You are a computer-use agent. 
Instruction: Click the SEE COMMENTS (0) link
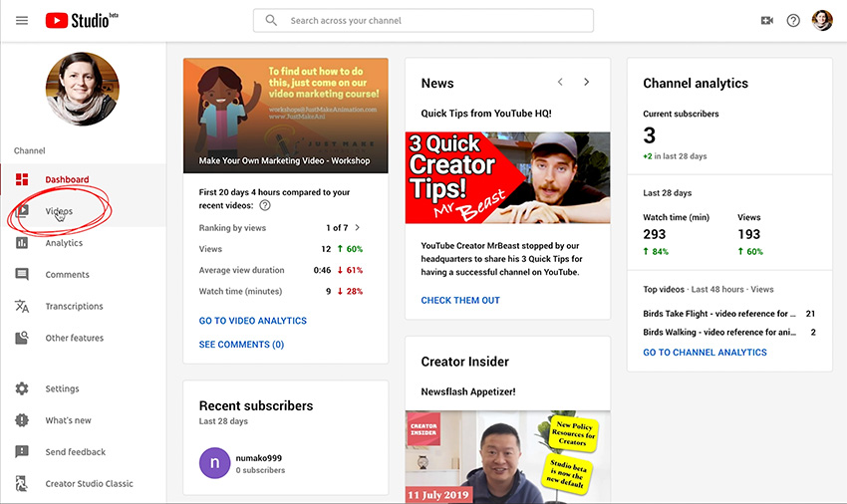(x=241, y=344)
